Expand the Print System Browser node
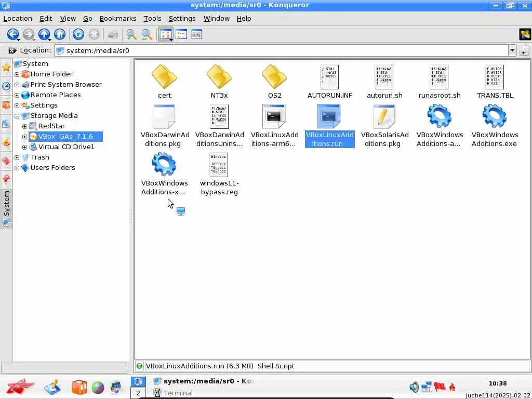 coord(17,85)
